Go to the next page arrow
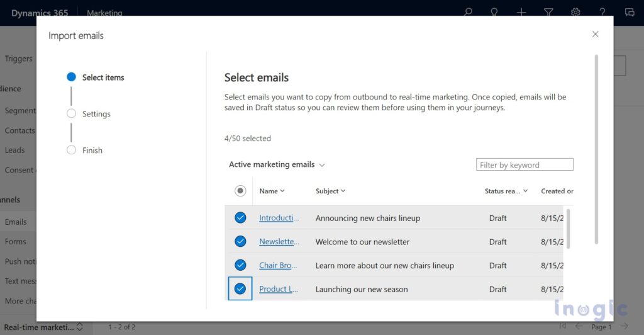This screenshot has height=335, width=644. coord(625,326)
